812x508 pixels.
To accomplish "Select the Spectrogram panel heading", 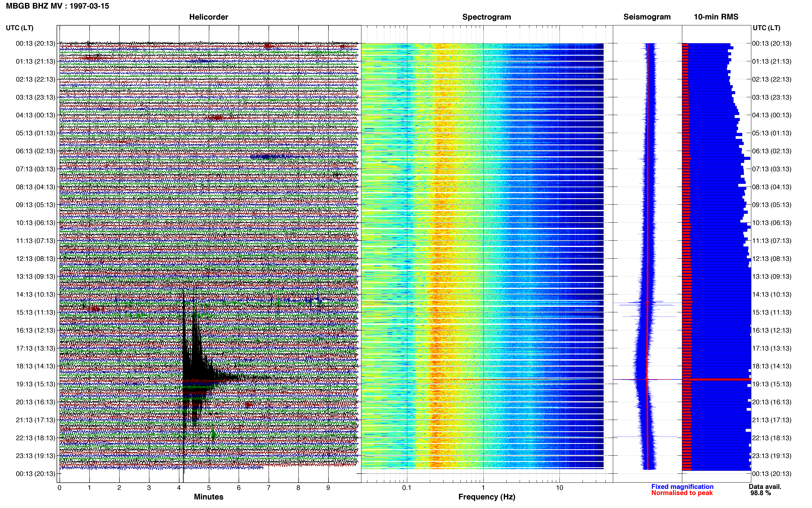I will tap(487, 17).
